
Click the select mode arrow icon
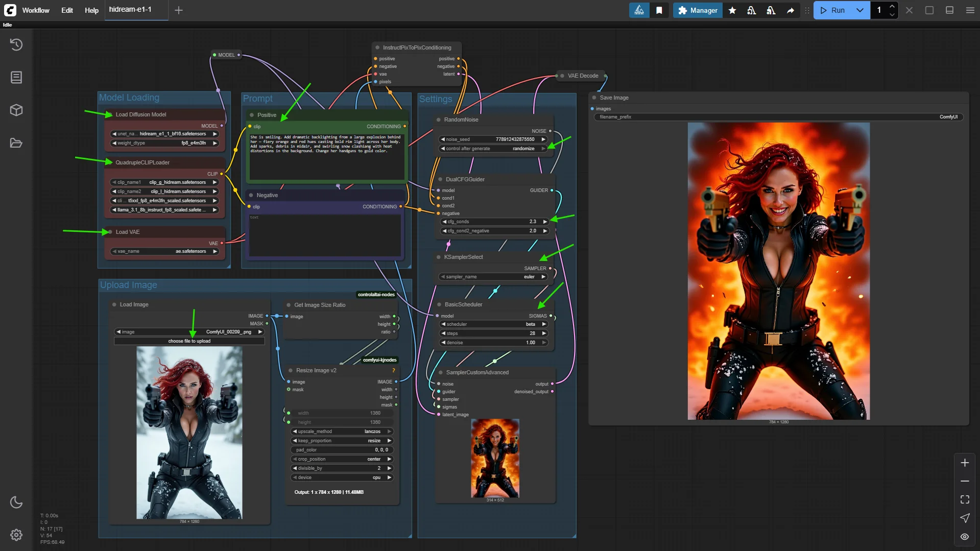point(965,518)
